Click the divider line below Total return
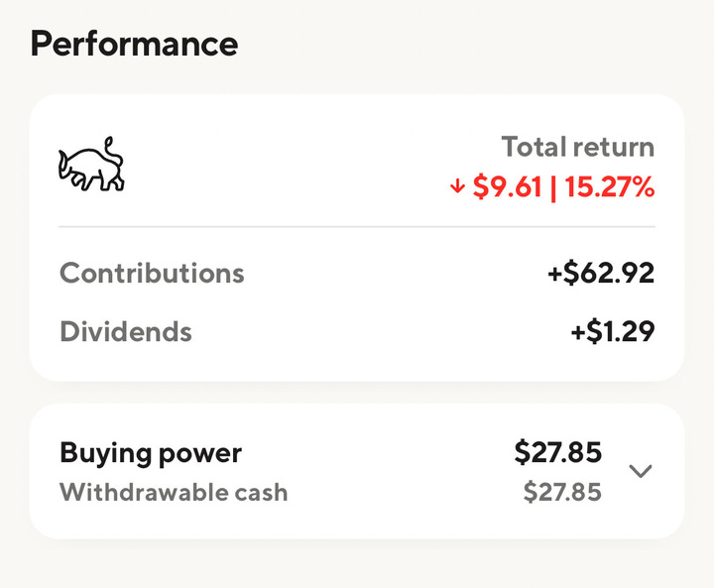The image size is (714, 588). (357, 227)
